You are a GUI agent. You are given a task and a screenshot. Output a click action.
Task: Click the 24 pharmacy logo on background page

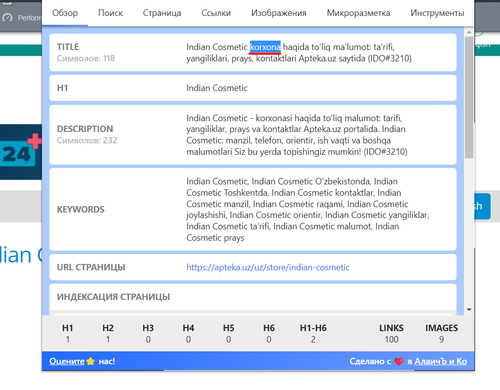pyautogui.click(x=21, y=152)
